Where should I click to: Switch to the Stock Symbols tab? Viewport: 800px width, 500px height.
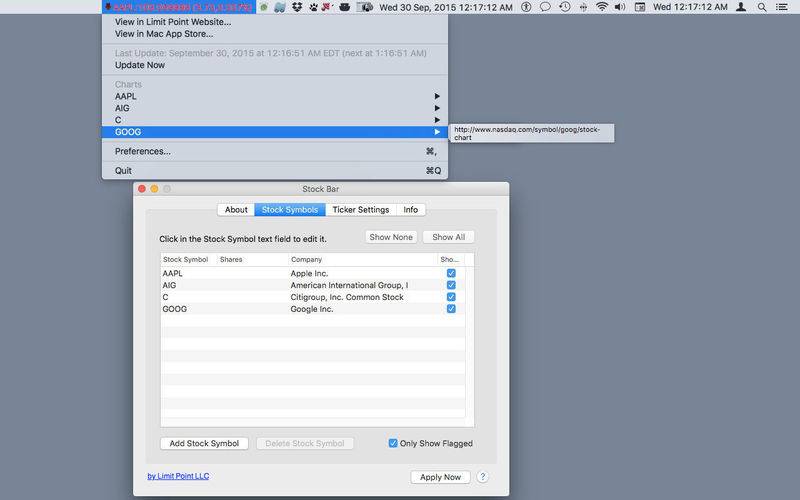[x=290, y=210]
